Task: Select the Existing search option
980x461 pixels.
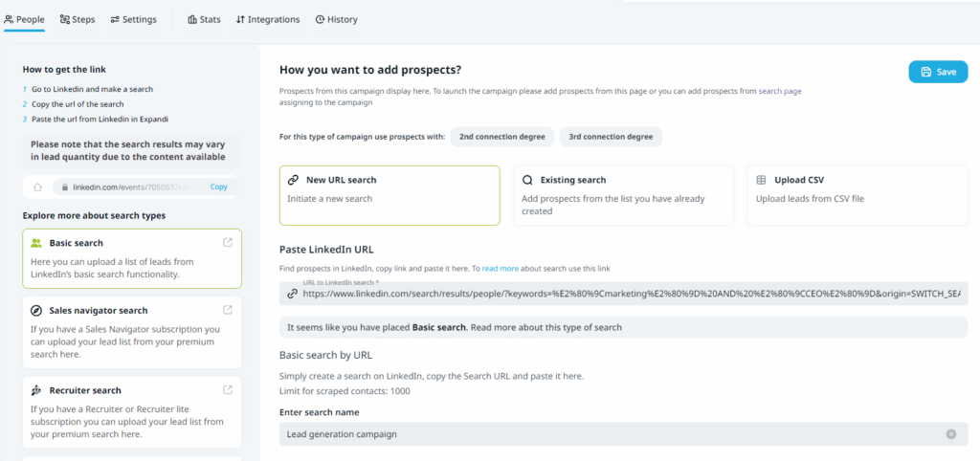Action: (623, 195)
